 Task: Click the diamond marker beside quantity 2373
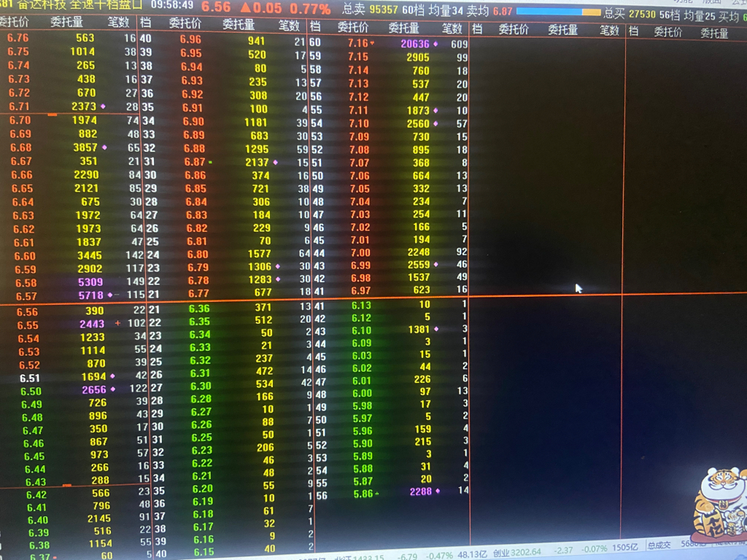(x=103, y=106)
